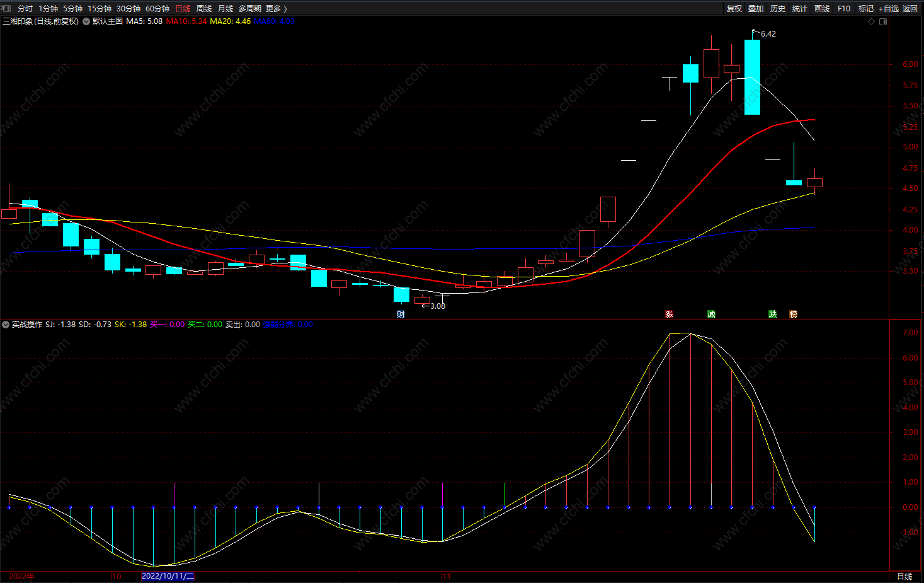Click the 2022年 label on time axis
Screen dimensions: 924x583
click(21, 576)
